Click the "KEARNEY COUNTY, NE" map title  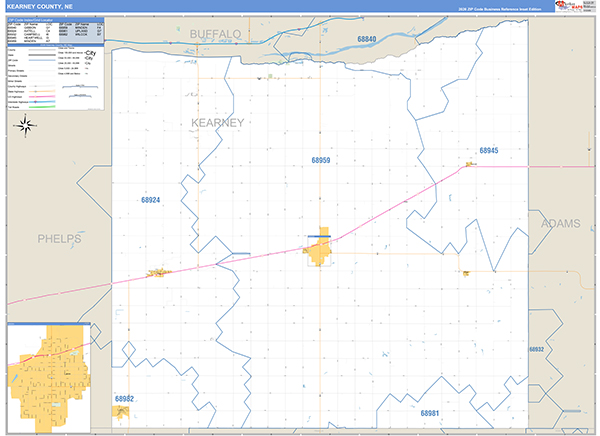[40, 7]
